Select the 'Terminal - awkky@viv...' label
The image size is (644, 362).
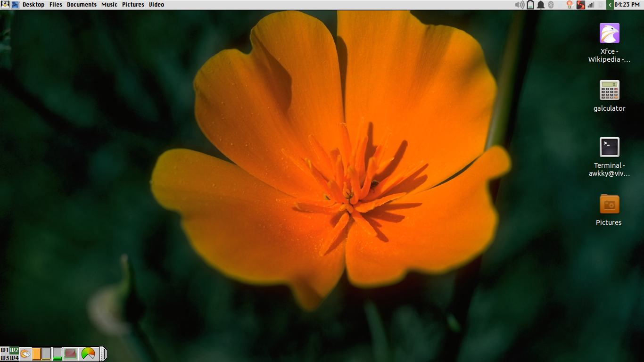point(609,169)
